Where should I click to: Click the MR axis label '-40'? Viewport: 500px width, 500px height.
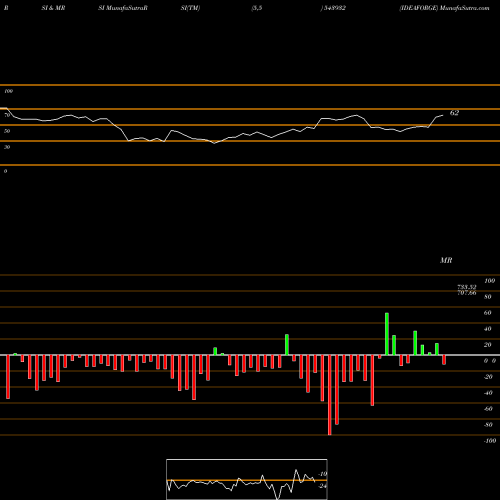point(488,393)
